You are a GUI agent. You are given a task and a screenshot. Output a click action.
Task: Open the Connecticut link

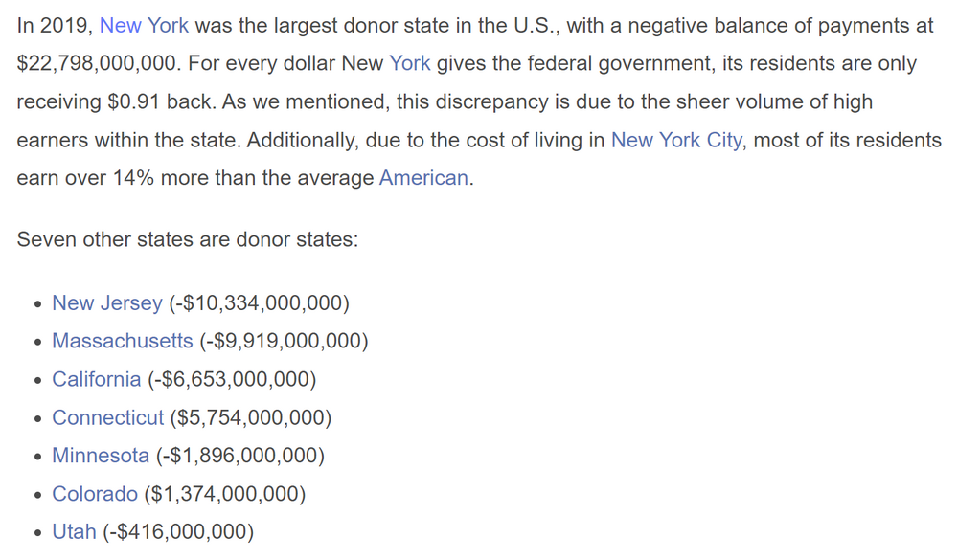click(x=108, y=418)
